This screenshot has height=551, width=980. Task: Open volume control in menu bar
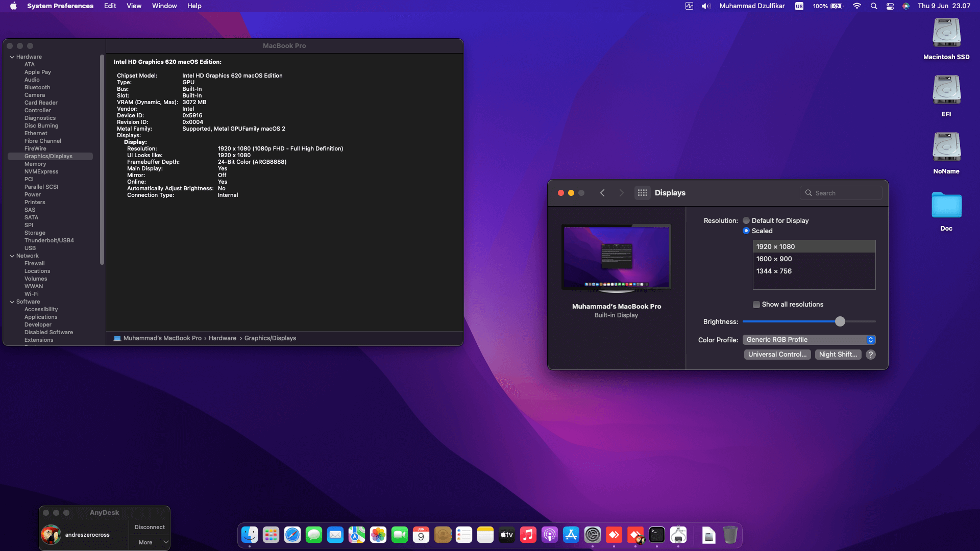706,6
